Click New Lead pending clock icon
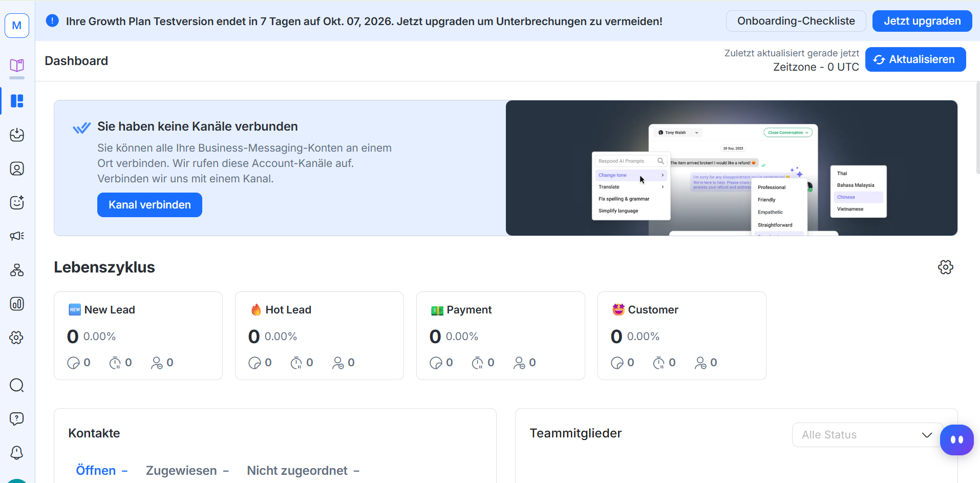980x483 pixels. pos(115,363)
